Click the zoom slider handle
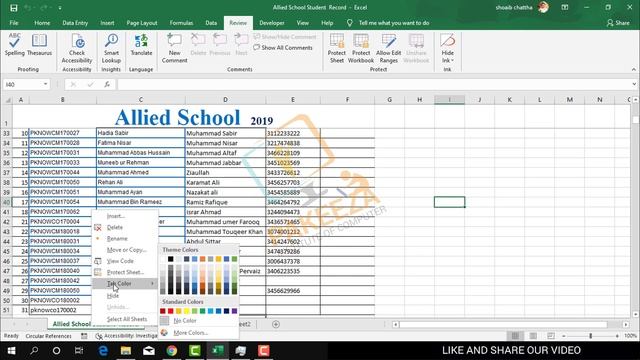This screenshot has width=640, height=360. click(590, 336)
